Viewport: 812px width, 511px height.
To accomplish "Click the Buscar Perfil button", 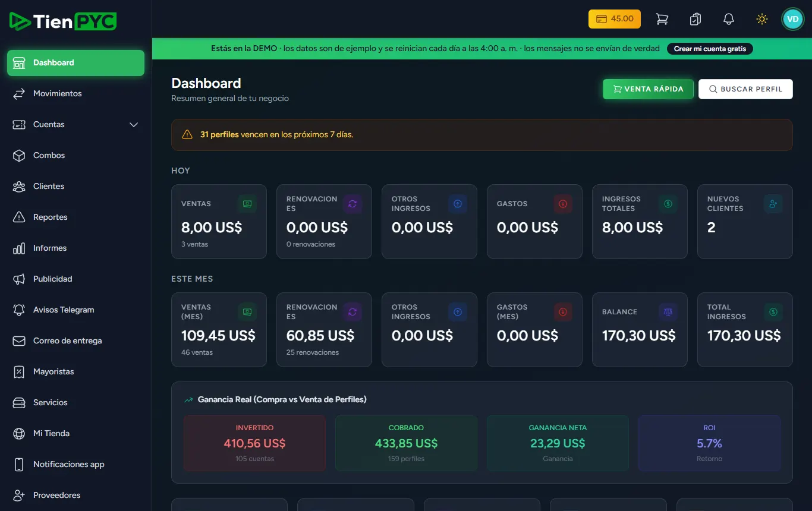I will pyautogui.click(x=745, y=89).
